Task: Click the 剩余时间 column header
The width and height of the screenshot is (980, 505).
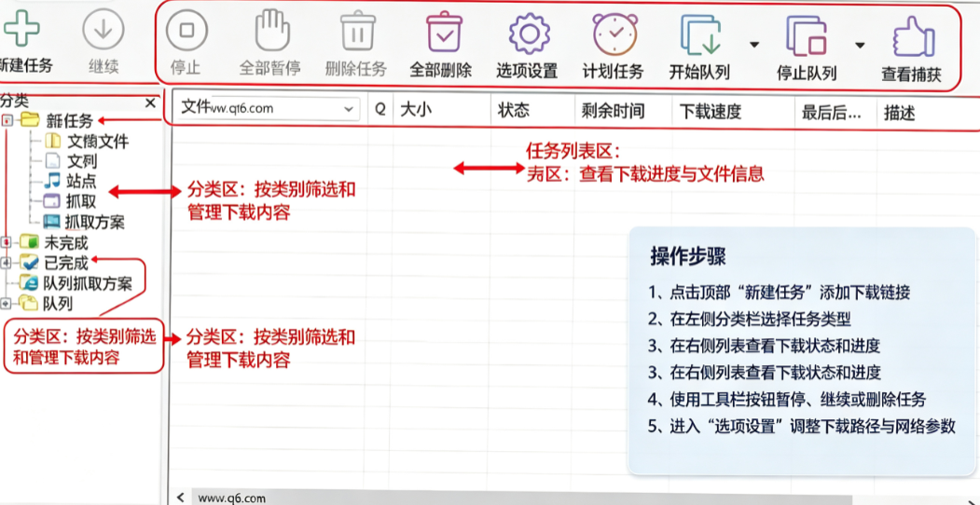Action: click(623, 112)
